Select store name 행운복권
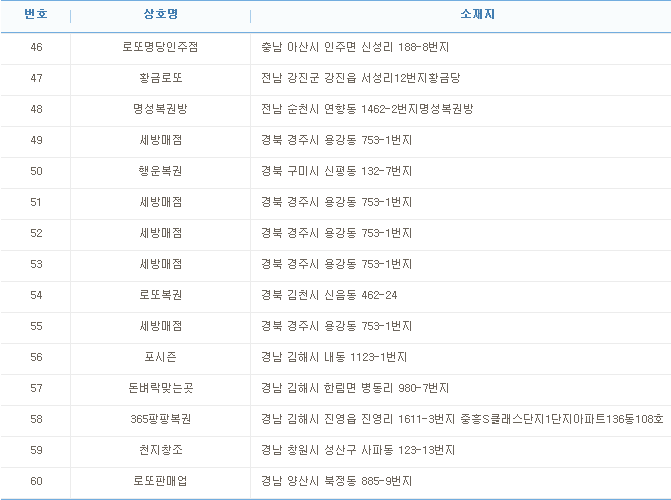This screenshot has height=500, width=671. point(160,171)
